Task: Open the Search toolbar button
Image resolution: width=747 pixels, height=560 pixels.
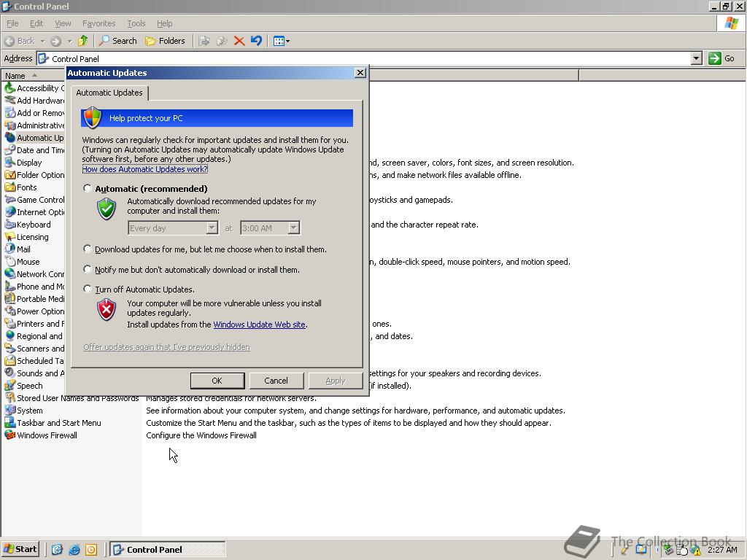Action: tap(117, 41)
